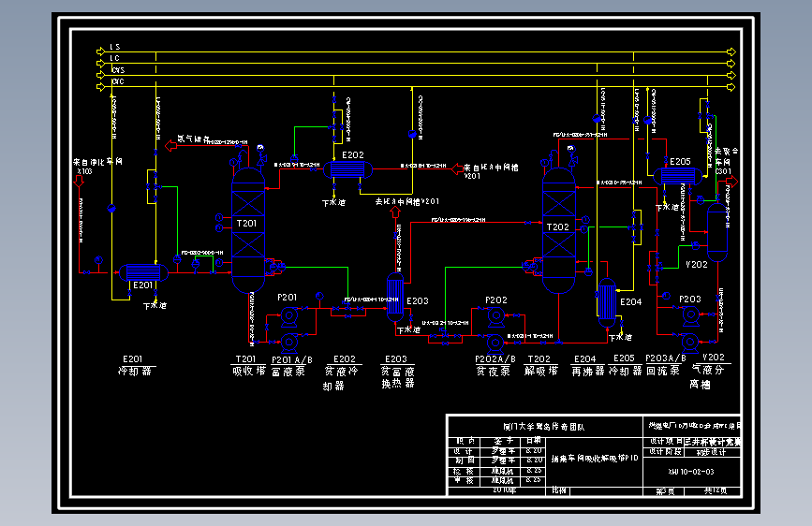Viewport: 812px width, 526px height.
Task: Select the 第3页 page cell
Action: coord(665,490)
